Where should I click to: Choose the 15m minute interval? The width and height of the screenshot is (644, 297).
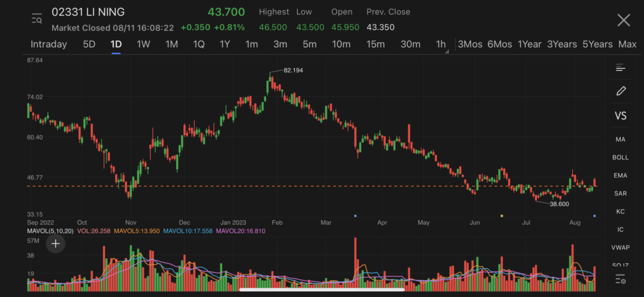click(x=375, y=45)
